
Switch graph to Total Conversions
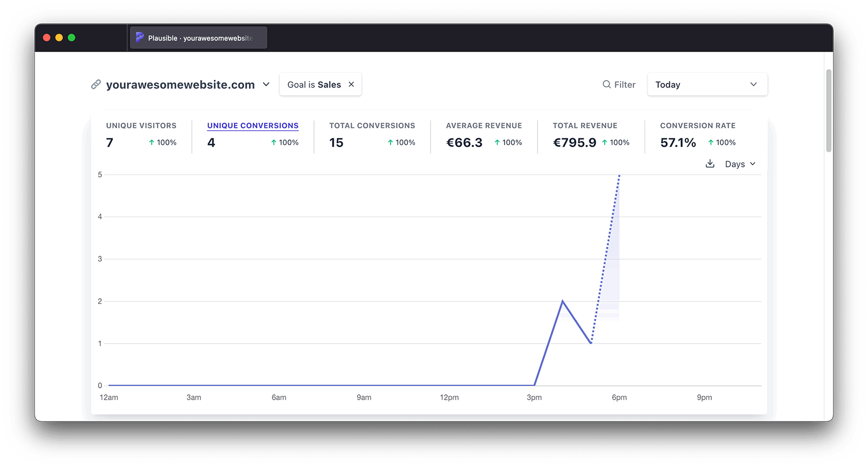point(372,125)
